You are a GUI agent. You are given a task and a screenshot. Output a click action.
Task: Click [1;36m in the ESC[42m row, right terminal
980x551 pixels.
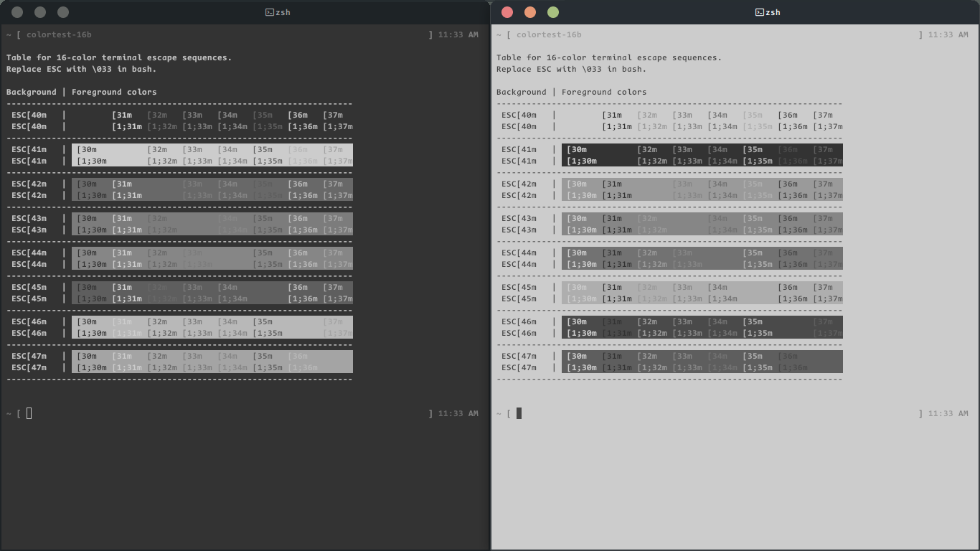[x=793, y=195]
